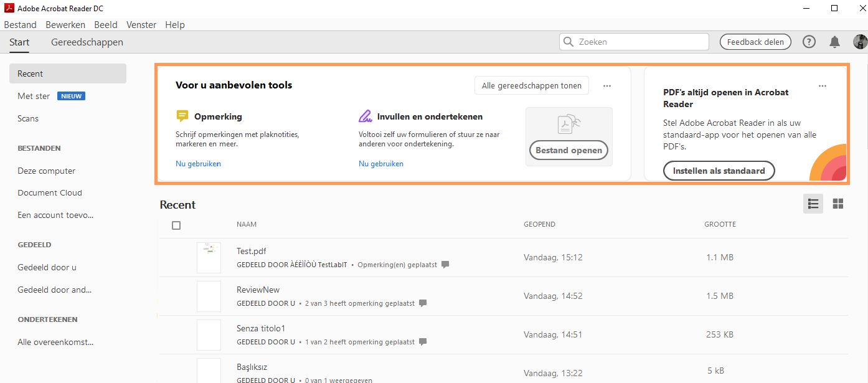This screenshot has width=868, height=383.
Task: Click the Bestand openen button
Action: (x=569, y=150)
